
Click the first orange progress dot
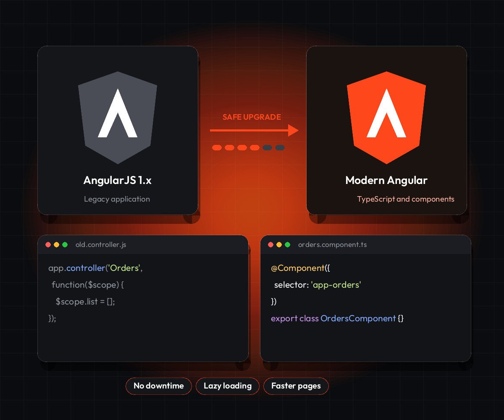point(217,147)
